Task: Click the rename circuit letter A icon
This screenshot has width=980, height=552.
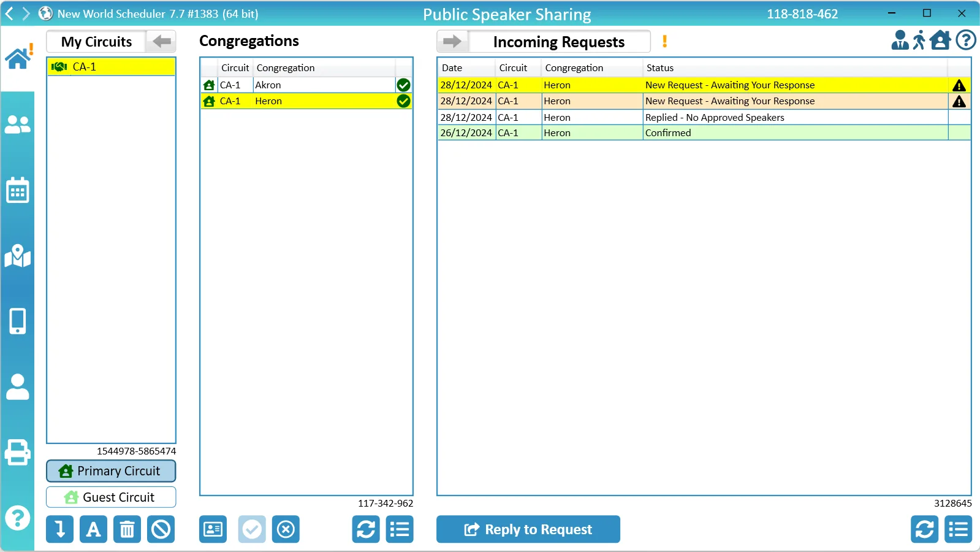Action: pos(93,529)
